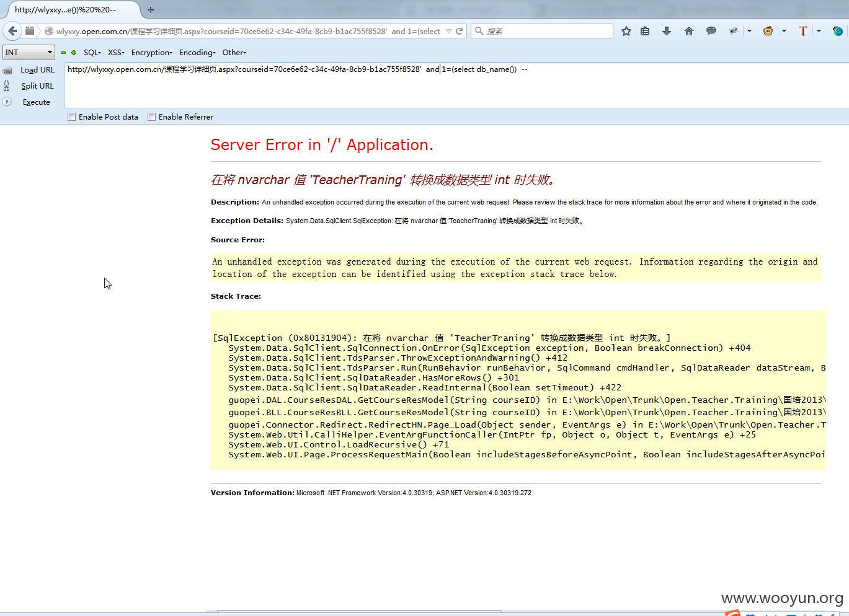Screen dimensions: 849x616
Task: Open the Encryption menu in HackBar
Action: click(x=151, y=53)
